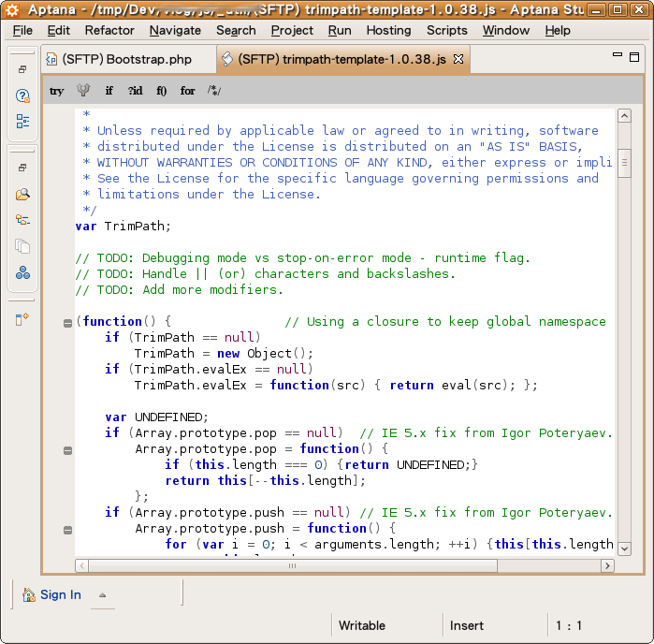Screen dimensions: 654x644
Task: Insert a 'for' loop snippet
Action: coord(187,91)
